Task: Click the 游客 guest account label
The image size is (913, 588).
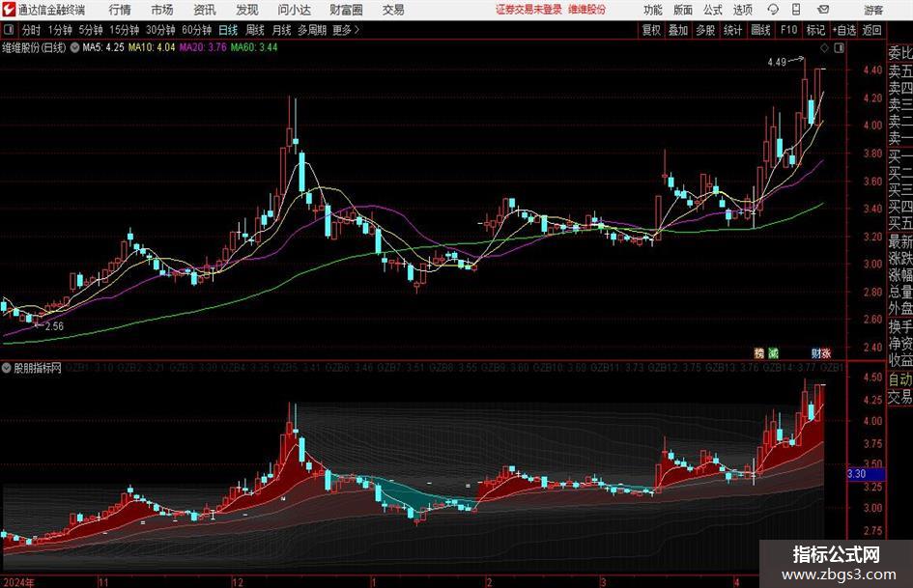Action: tap(872, 10)
